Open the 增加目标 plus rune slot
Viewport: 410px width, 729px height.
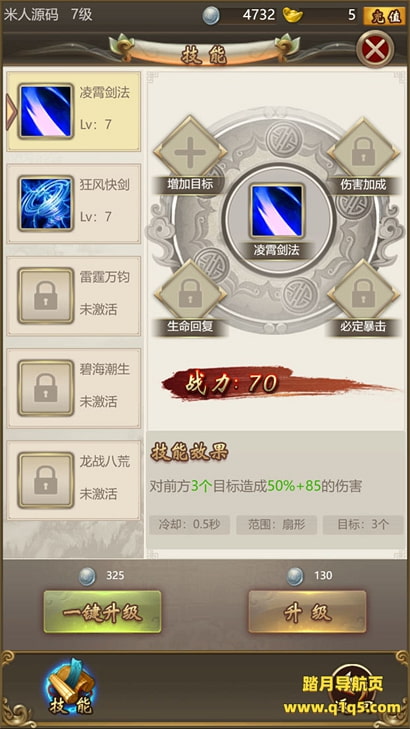click(x=190, y=152)
